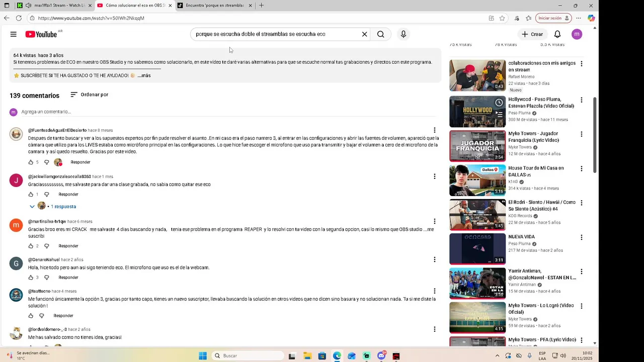Like the @martinsilva-tv1qw comment

[31, 246]
